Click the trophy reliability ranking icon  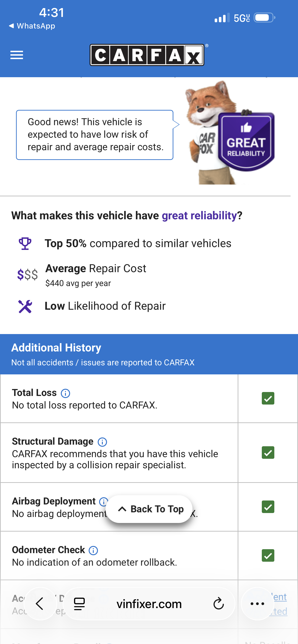pos(25,243)
